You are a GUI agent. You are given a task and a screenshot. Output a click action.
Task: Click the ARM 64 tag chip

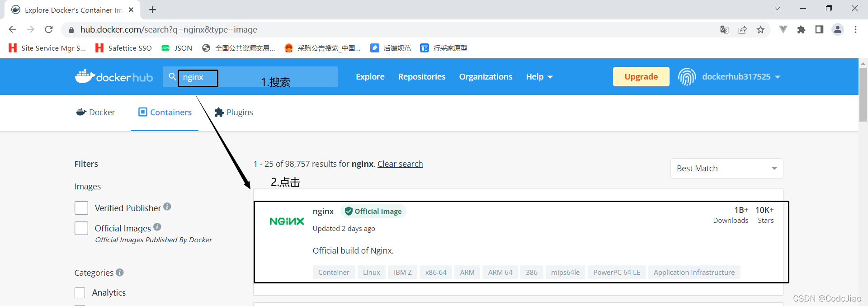(x=500, y=273)
